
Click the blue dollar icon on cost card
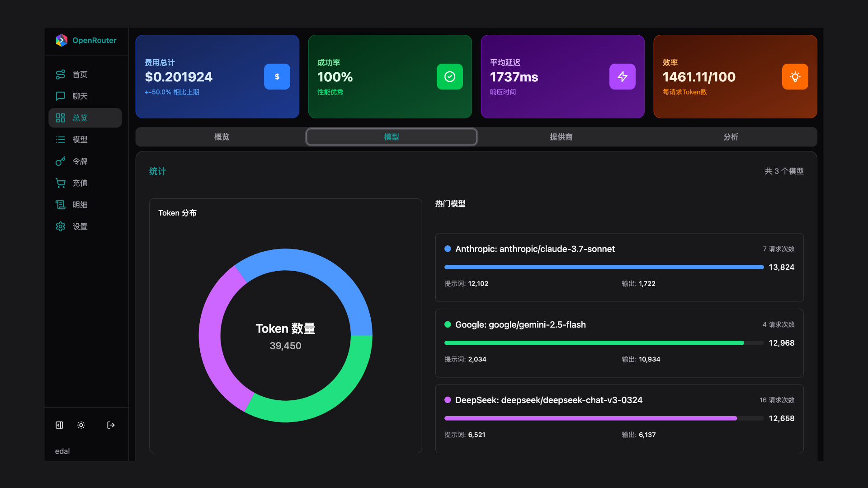[x=277, y=77]
